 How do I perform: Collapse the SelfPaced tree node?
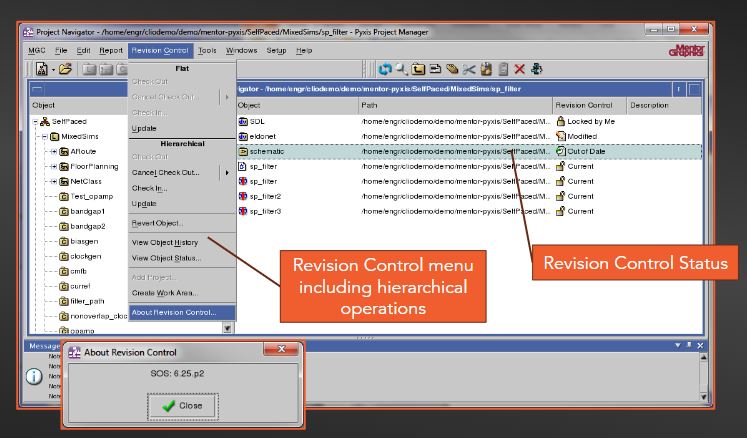tap(35, 122)
